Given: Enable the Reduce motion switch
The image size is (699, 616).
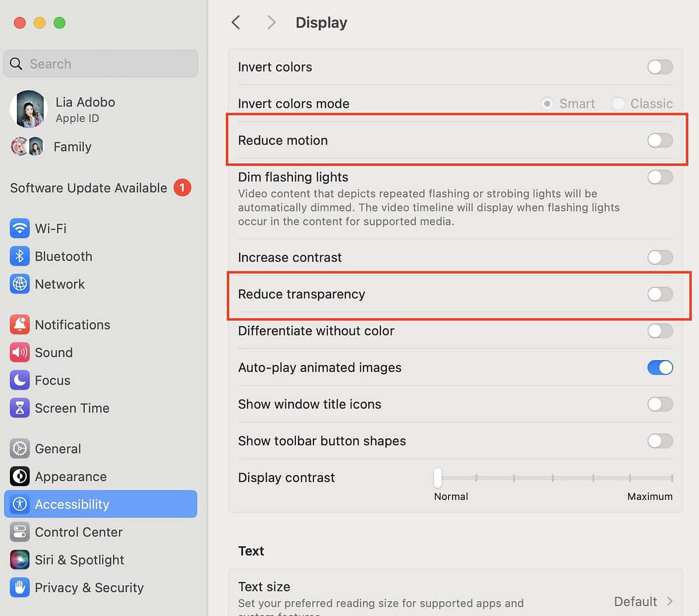Looking at the screenshot, I should pos(659,140).
